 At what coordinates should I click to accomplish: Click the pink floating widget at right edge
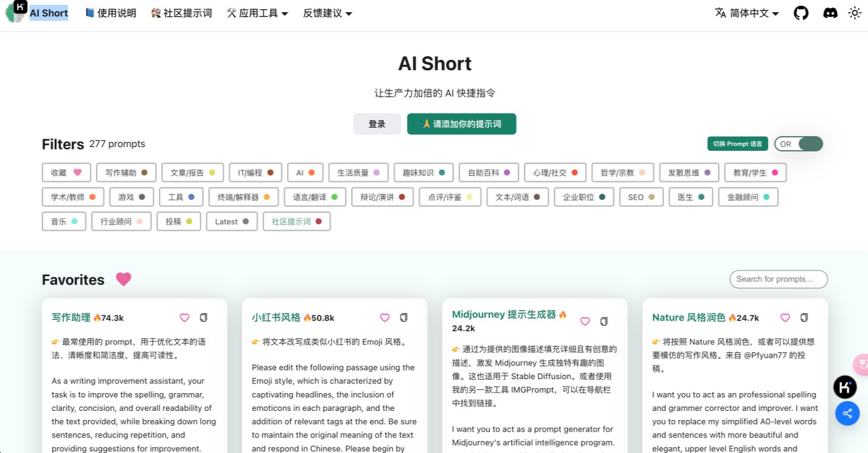861,365
